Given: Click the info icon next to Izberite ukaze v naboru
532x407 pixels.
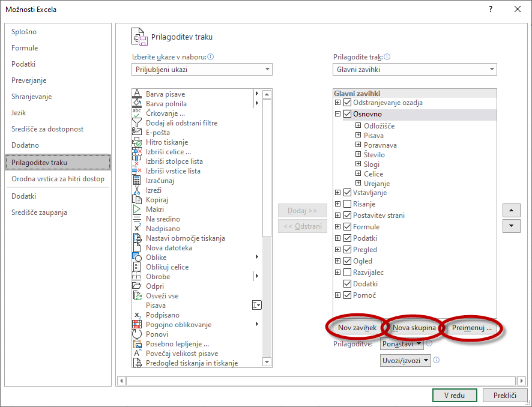Looking at the screenshot, I should click(x=210, y=57).
